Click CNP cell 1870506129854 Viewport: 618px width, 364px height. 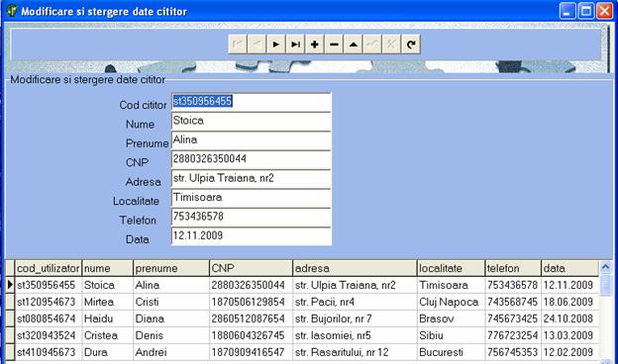(252, 303)
